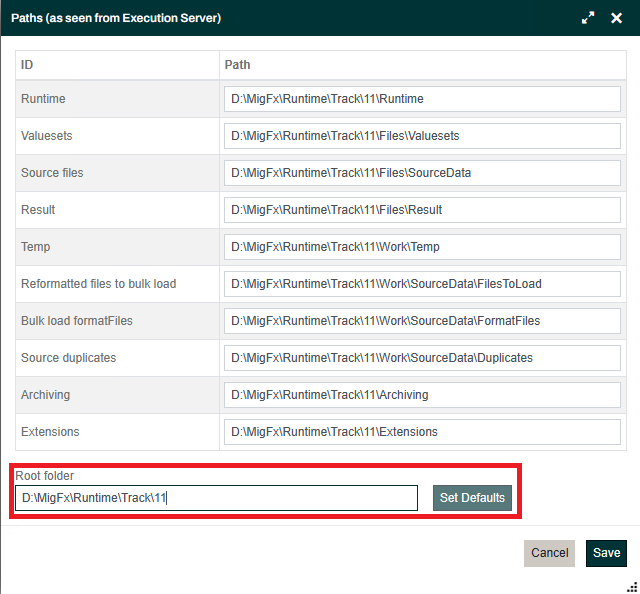This screenshot has height=594, width=640.
Task: Edit the Archiving path field
Action: [422, 395]
